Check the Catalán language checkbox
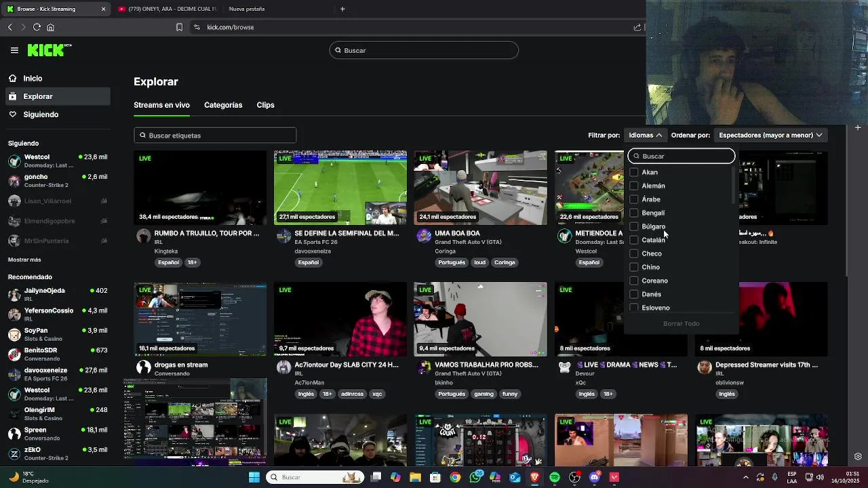868x488 pixels. pos(634,240)
